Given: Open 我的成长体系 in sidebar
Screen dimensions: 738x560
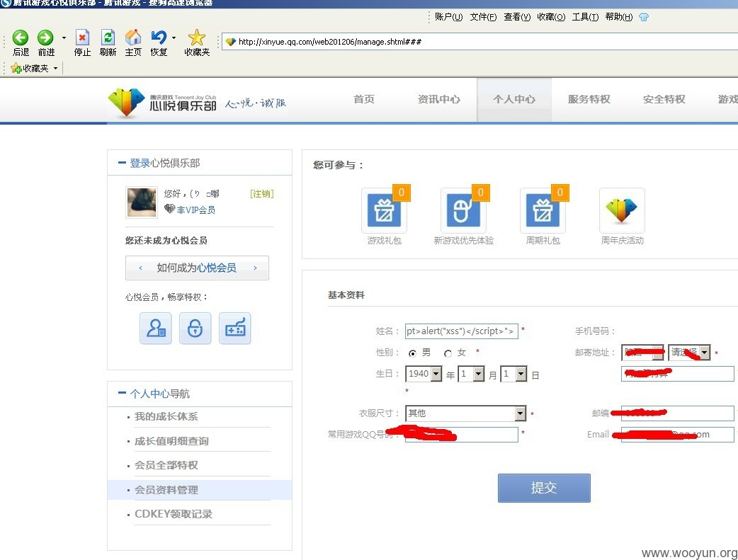Looking at the screenshot, I should pyautogui.click(x=166, y=416).
